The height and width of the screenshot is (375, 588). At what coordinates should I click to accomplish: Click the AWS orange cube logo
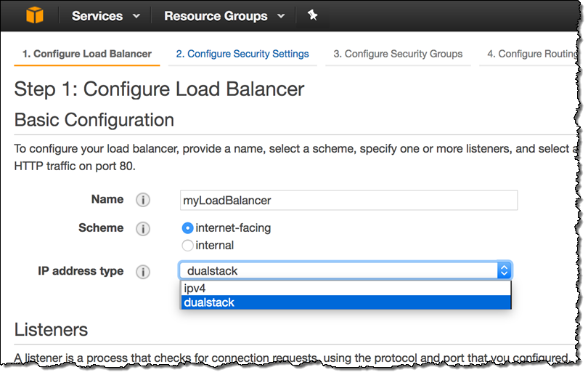[x=36, y=15]
